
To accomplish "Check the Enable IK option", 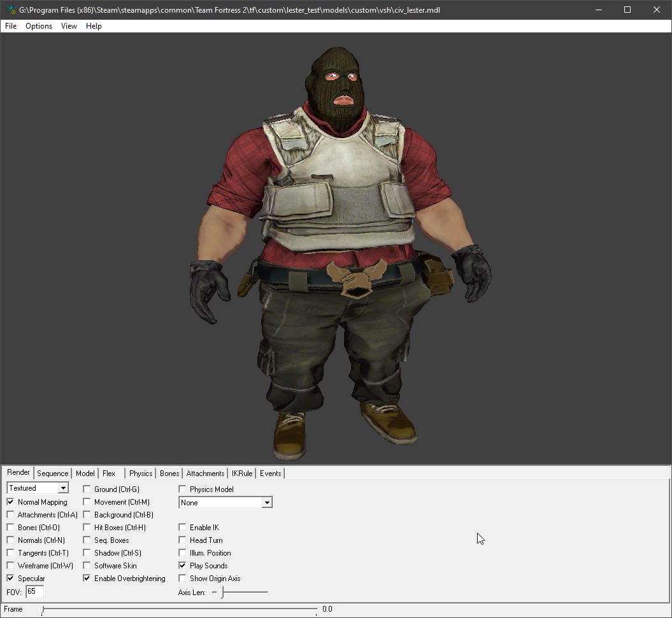I will [x=182, y=527].
